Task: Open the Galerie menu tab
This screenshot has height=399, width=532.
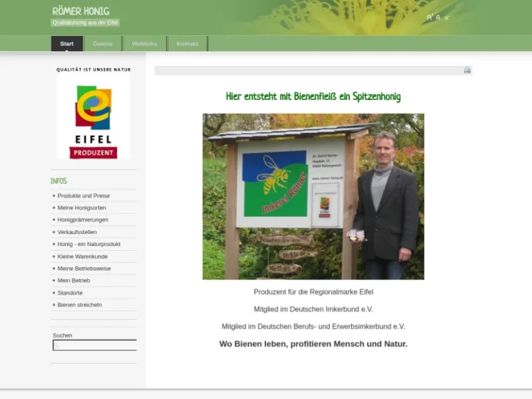Action: click(103, 44)
